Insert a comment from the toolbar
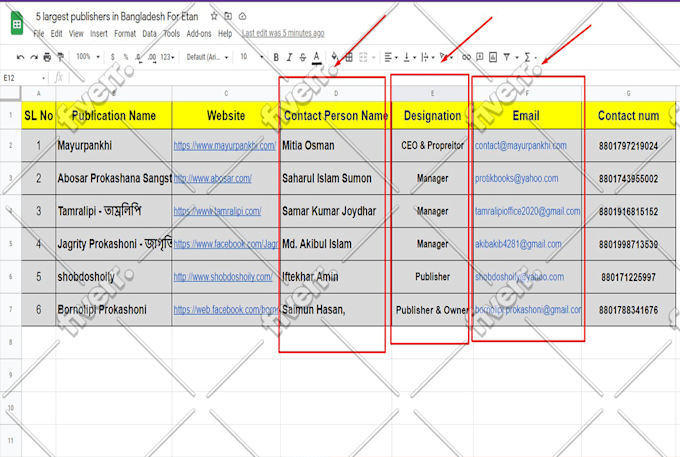The height and width of the screenshot is (457, 680). (x=480, y=57)
